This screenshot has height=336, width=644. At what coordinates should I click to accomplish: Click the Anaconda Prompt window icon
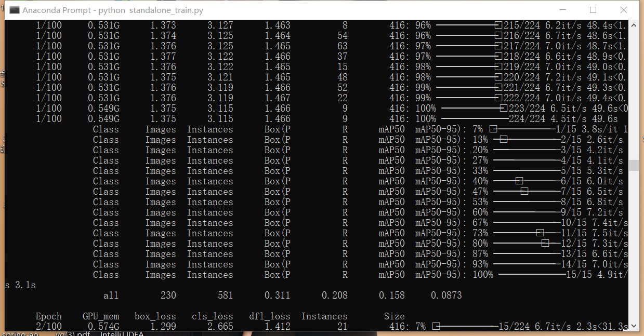15,10
